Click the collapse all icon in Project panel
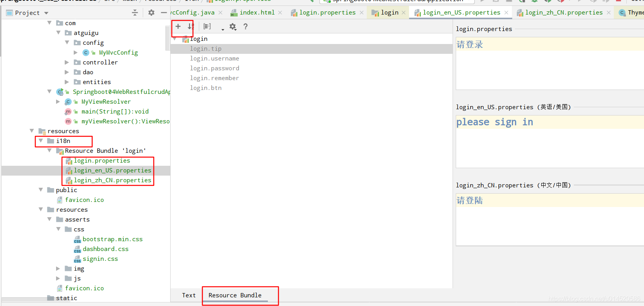644x306 pixels. [135, 13]
